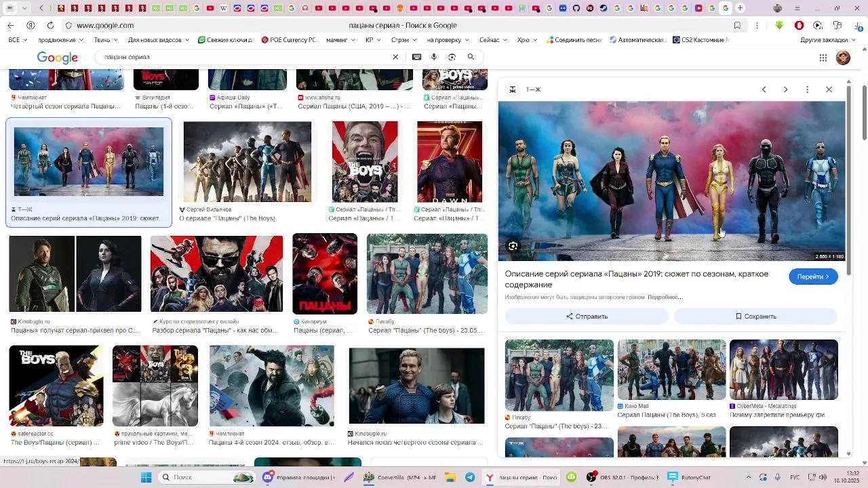Open the Google account avatar
868x488 pixels.
click(843, 58)
